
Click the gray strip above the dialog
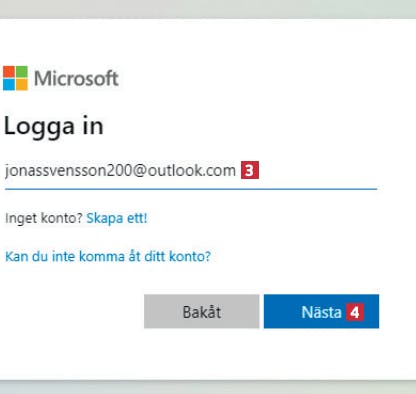(x=208, y=9)
